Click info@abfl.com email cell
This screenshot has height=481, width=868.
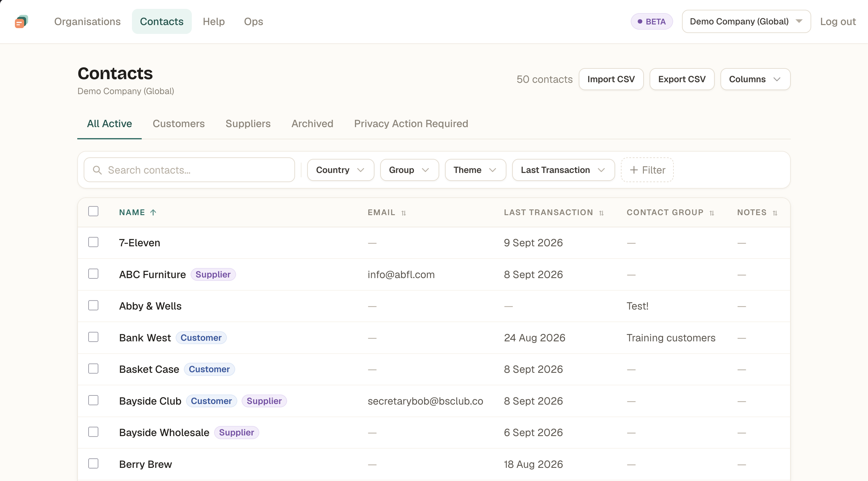click(x=401, y=274)
